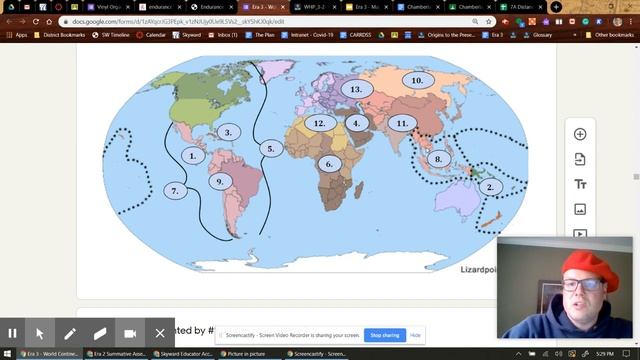Go to the browser home page
Image resolution: width=640 pixels, height=360 pixels.
[49, 21]
